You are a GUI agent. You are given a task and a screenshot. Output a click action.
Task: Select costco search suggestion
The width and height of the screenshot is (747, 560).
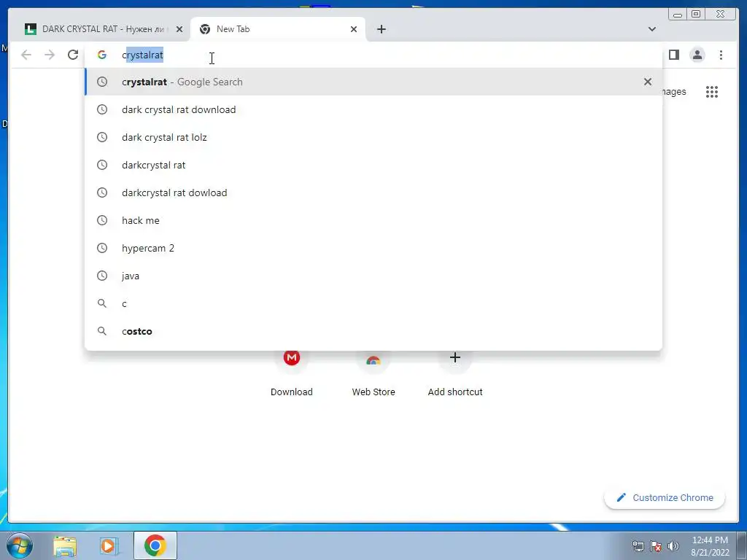pos(373,331)
